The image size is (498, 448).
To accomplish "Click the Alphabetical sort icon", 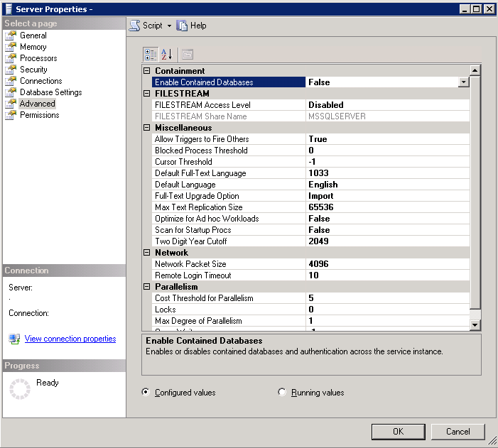I will click(167, 54).
